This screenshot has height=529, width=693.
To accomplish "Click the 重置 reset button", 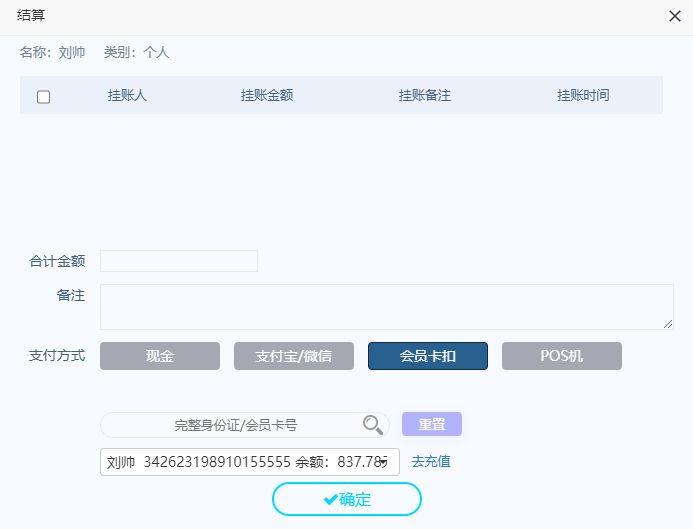I will click(x=432, y=424).
